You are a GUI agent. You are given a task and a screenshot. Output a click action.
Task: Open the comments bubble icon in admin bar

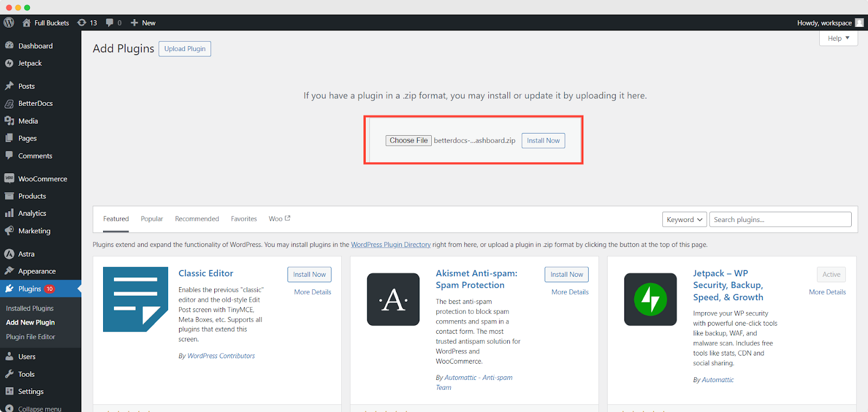[x=110, y=23]
